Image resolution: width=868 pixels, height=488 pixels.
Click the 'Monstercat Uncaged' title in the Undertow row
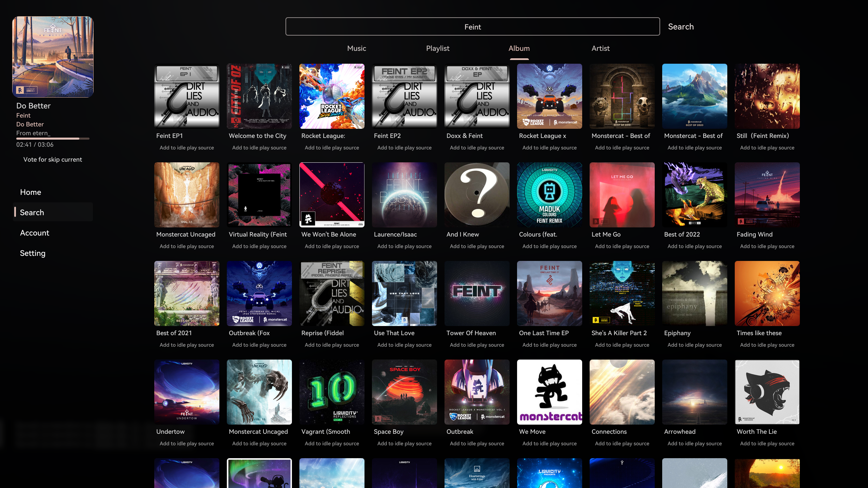pos(258,432)
